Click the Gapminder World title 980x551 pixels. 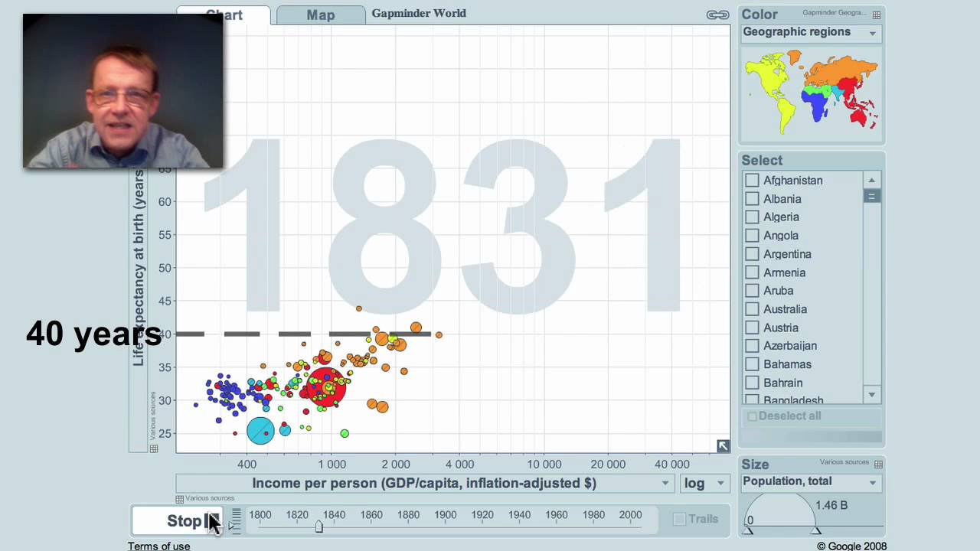point(419,13)
